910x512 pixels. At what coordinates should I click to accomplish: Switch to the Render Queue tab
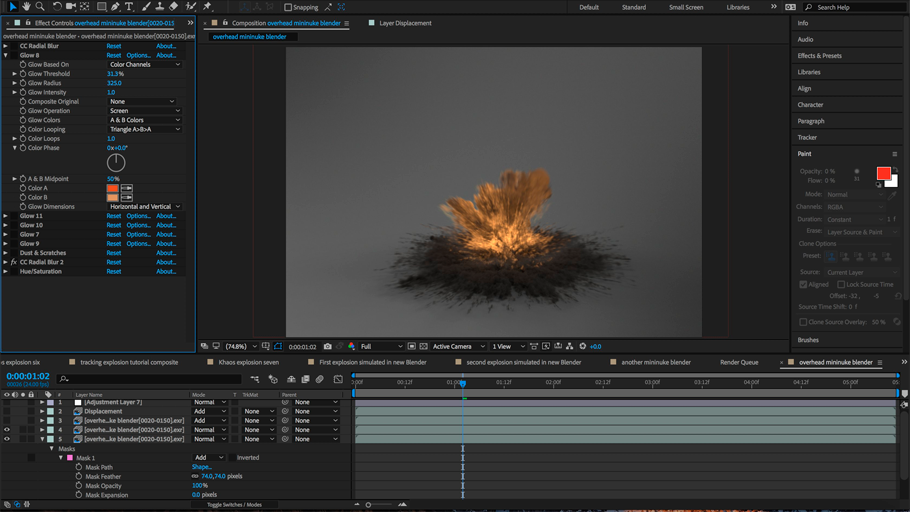(x=739, y=362)
